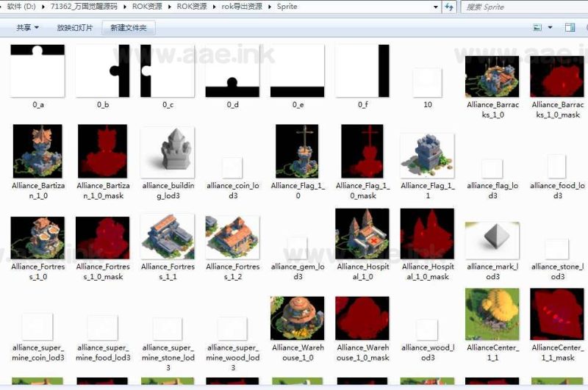Select the AllianceCenter_1_1 yellow building file
The image size is (588, 390).
pos(492,314)
